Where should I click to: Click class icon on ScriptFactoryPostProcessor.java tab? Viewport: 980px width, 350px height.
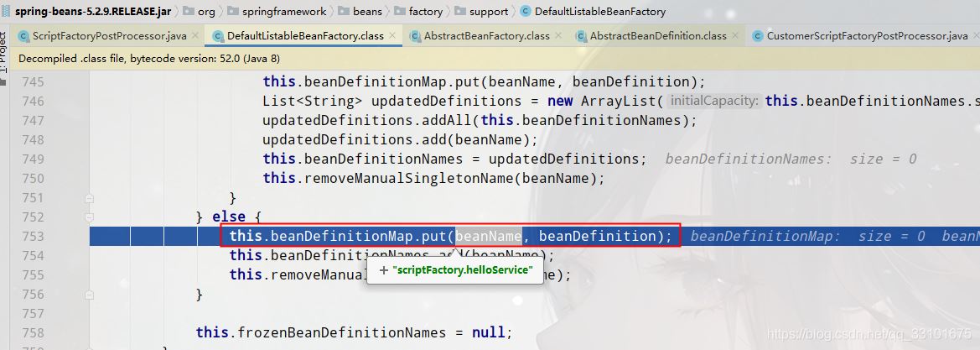(23, 36)
